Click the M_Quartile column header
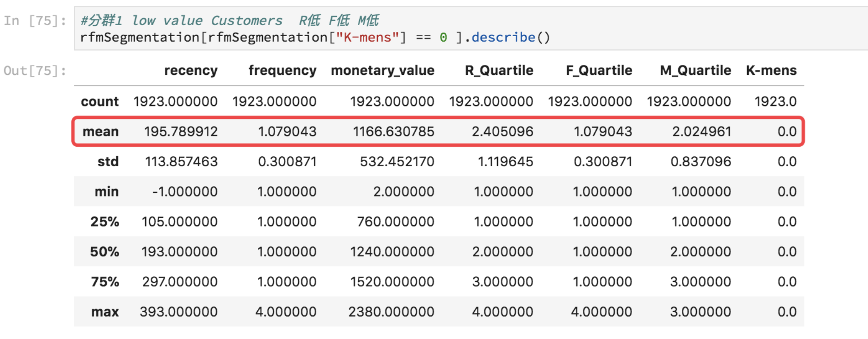The height and width of the screenshot is (339, 868). [695, 70]
